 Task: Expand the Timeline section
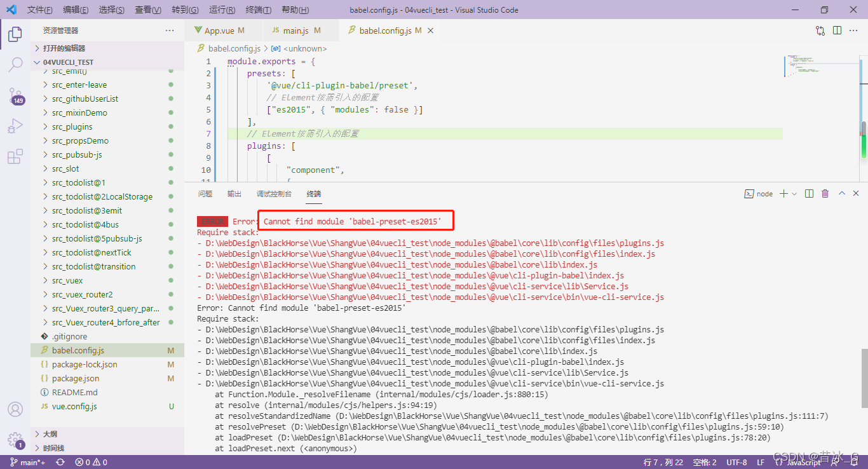point(107,448)
